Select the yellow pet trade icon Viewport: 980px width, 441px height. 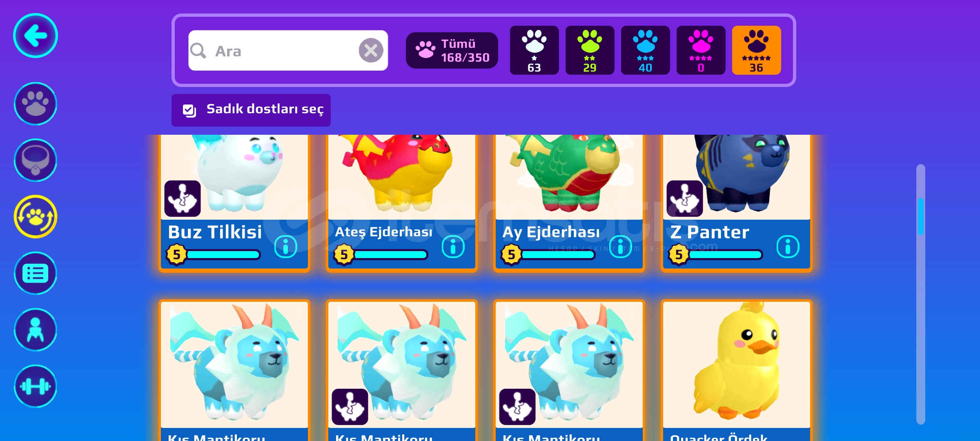pos(36,216)
